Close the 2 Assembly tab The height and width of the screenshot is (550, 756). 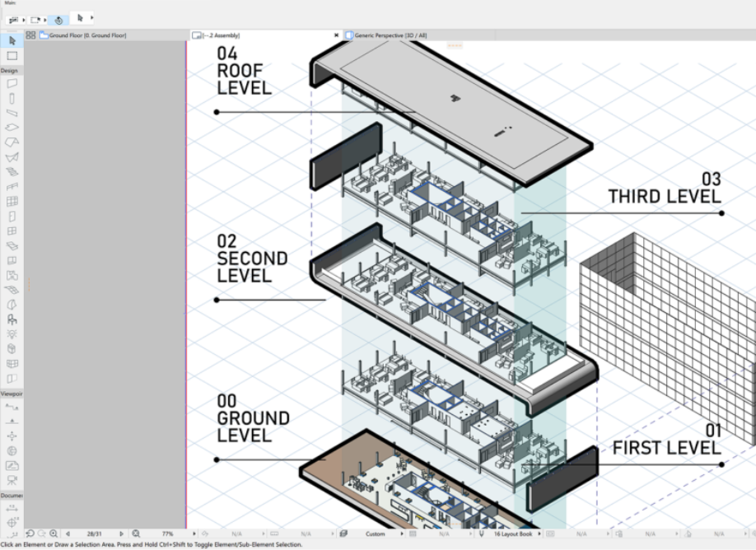click(337, 35)
